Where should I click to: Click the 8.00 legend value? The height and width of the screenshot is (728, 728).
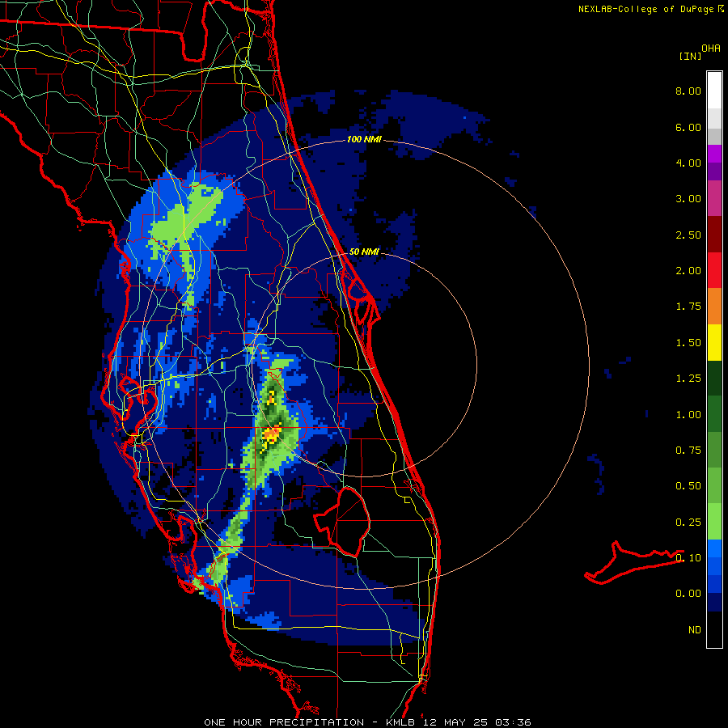pyautogui.click(x=688, y=91)
